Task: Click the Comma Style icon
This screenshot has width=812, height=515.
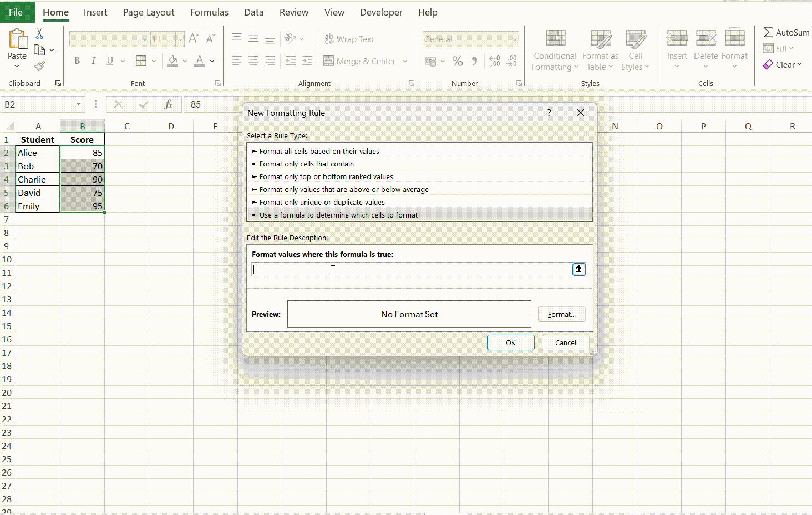Action: click(474, 61)
